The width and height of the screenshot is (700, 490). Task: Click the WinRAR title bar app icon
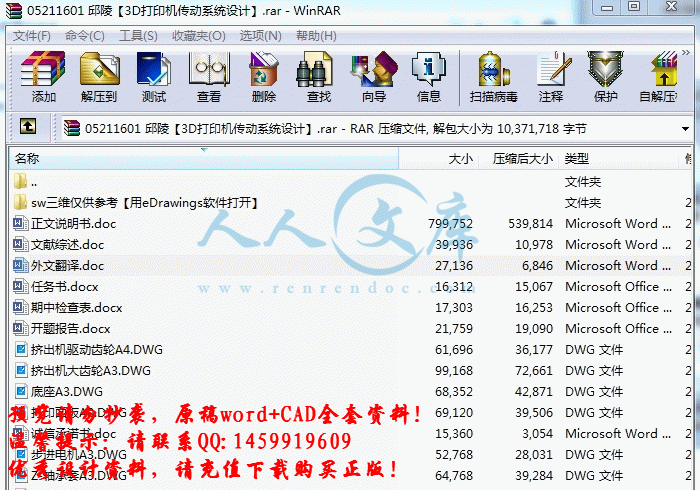tap(13, 10)
